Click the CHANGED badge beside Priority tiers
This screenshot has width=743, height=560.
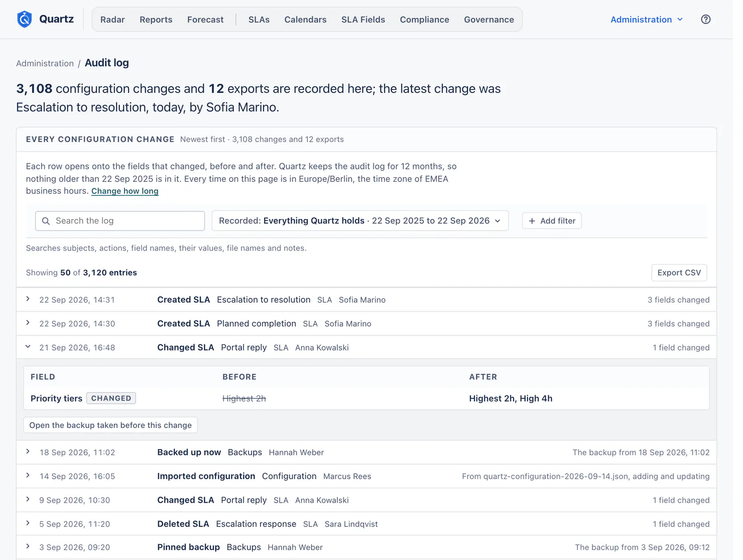click(x=111, y=398)
